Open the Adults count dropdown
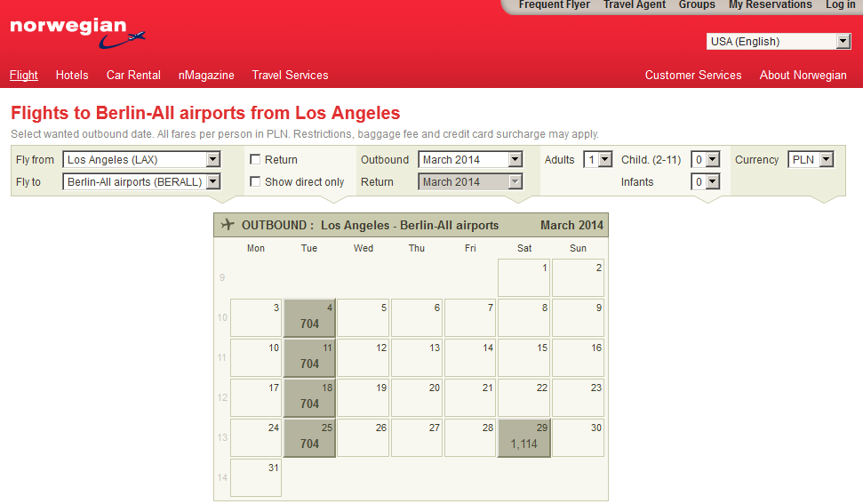 (598, 160)
